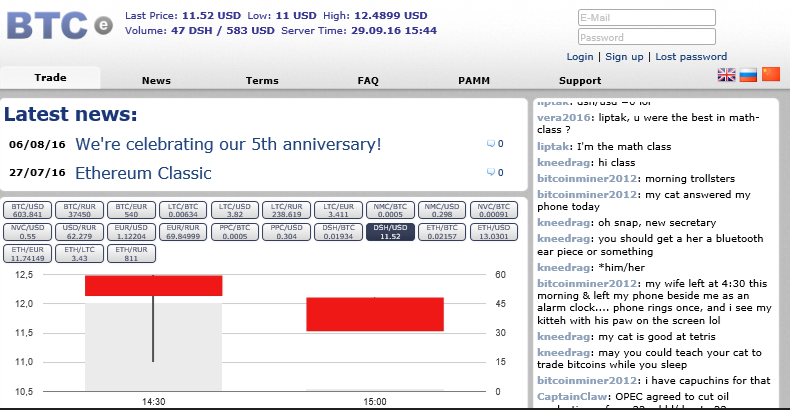The image size is (790, 410).
Task: Switch language to Russian flag
Action: 748,75
